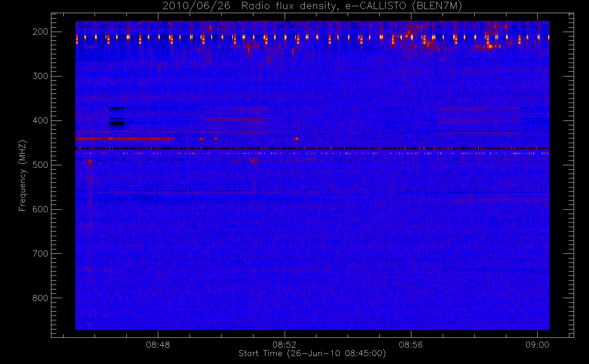This screenshot has width=589, height=364.
Task: Click the 600 frequency tick label
Action: pyautogui.click(x=40, y=209)
